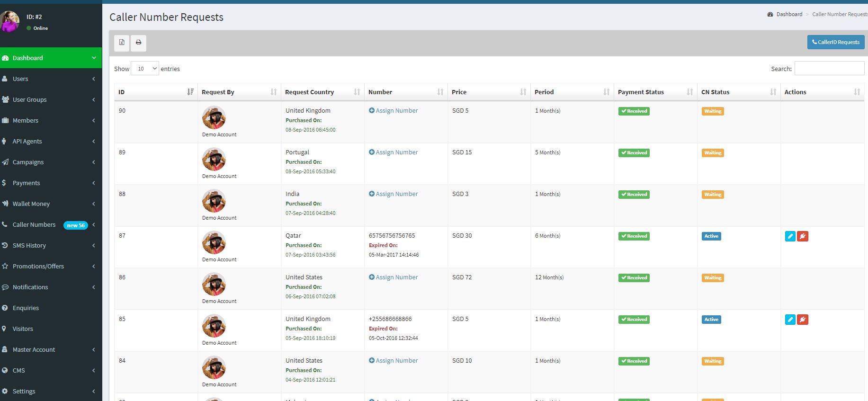Open Enquiries from the sidebar
This screenshot has height=401, width=868.
tap(26, 308)
